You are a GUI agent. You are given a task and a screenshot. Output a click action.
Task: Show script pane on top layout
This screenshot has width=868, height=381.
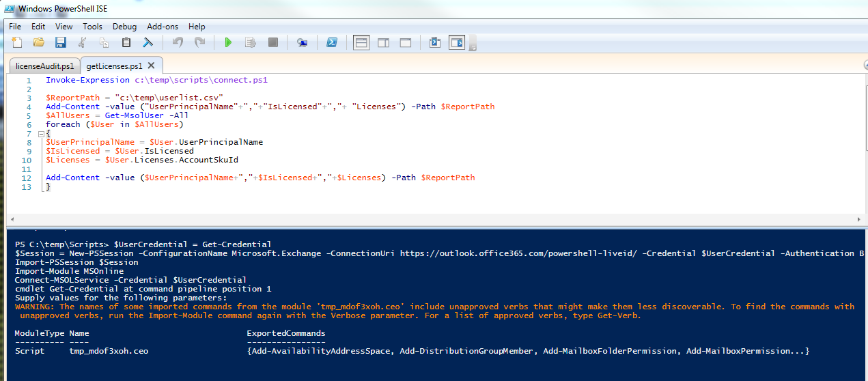click(x=361, y=43)
